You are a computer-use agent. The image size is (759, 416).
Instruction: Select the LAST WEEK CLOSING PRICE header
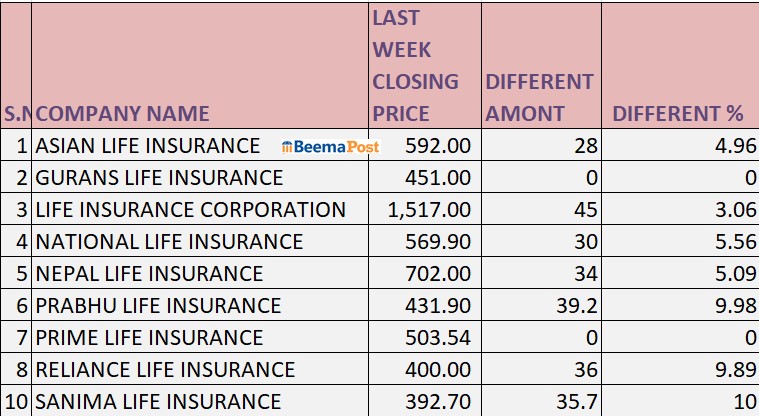(x=415, y=65)
